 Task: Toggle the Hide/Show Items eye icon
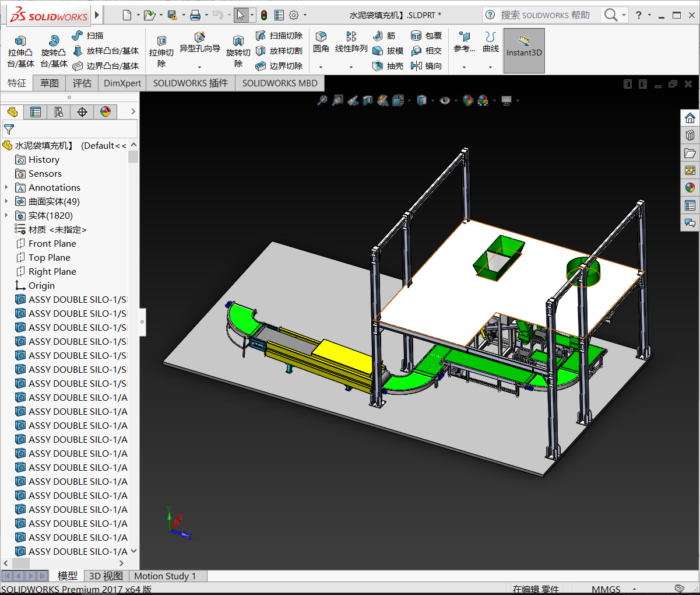point(445,100)
